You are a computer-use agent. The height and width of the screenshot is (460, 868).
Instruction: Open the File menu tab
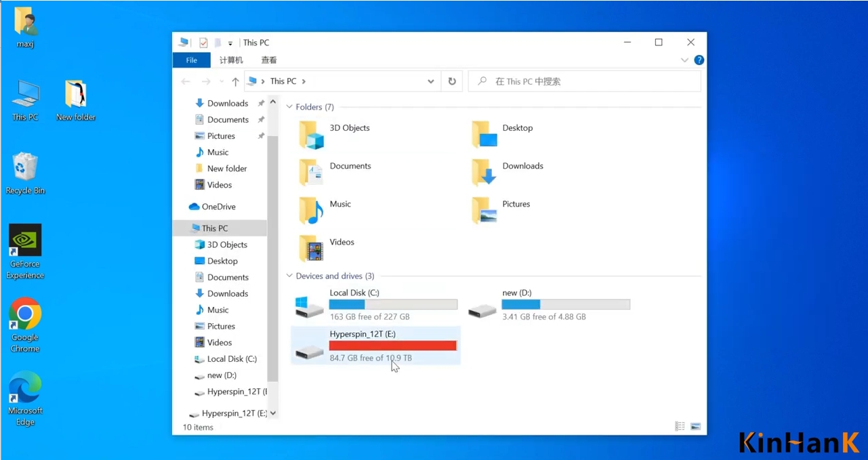coord(192,60)
